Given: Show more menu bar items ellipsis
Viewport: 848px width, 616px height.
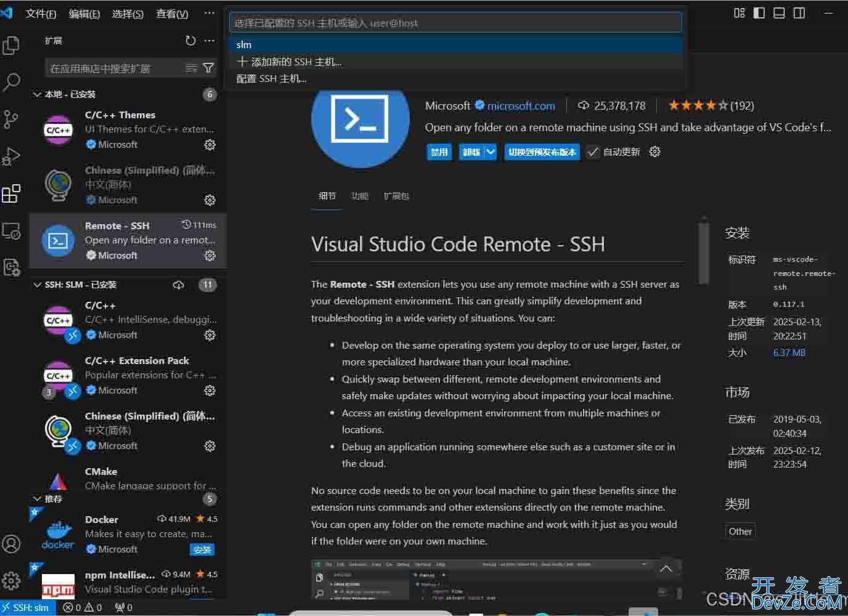Looking at the screenshot, I should coord(210,13).
